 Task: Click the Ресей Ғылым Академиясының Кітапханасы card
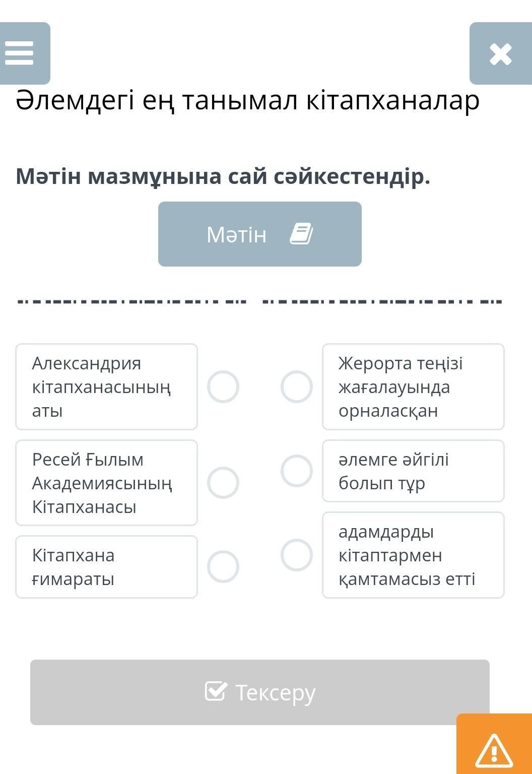click(106, 482)
